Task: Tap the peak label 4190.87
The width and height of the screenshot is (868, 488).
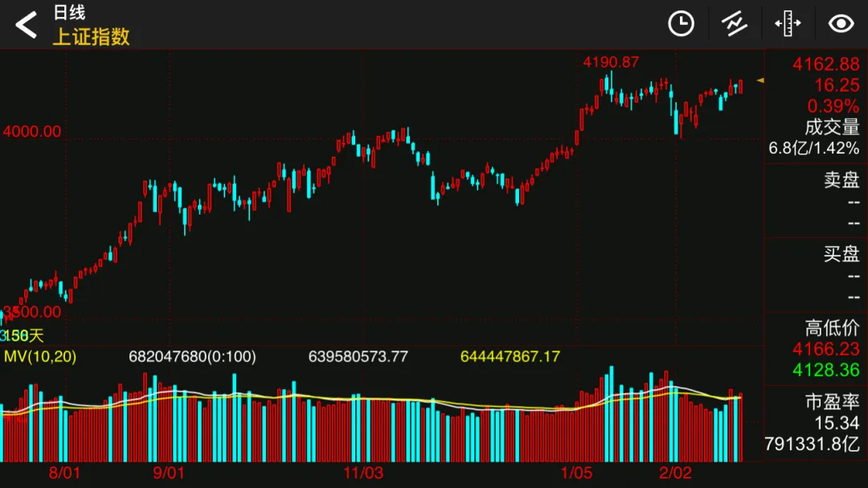Action: coord(611,62)
